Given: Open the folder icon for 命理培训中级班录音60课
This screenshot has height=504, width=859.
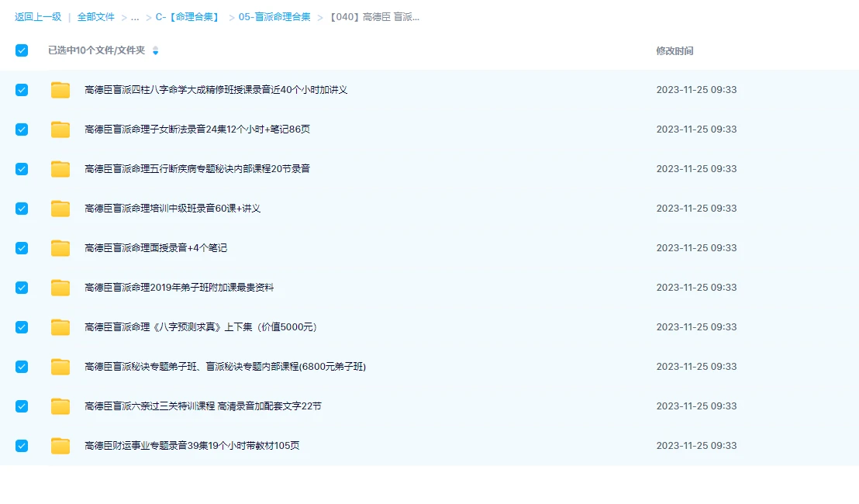Looking at the screenshot, I should (60, 208).
